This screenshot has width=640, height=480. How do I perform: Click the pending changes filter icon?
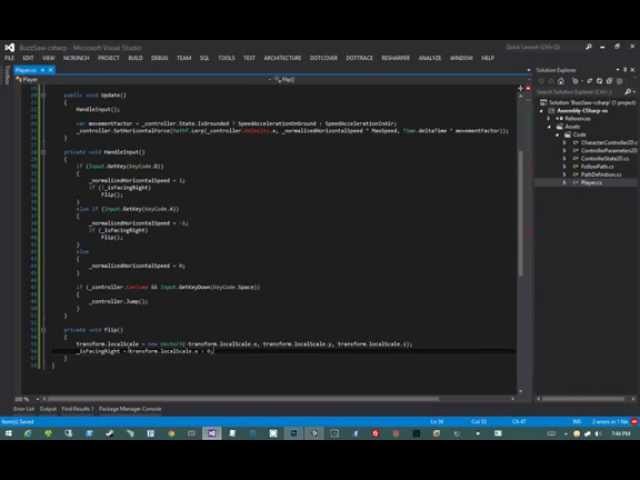click(x=576, y=81)
